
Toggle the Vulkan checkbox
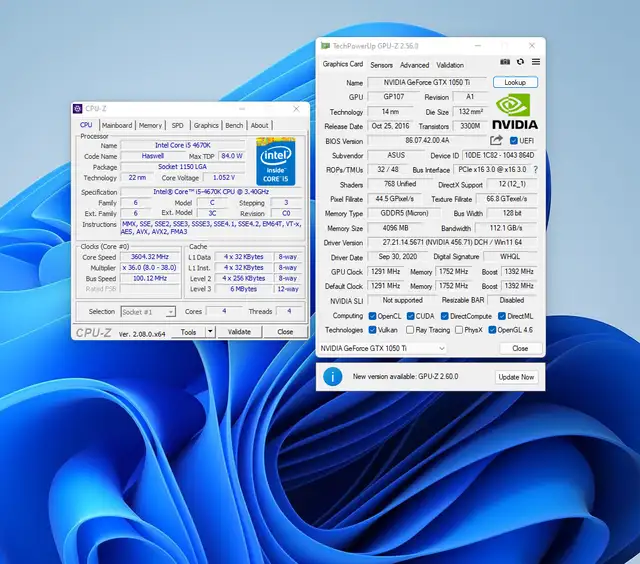click(372, 330)
